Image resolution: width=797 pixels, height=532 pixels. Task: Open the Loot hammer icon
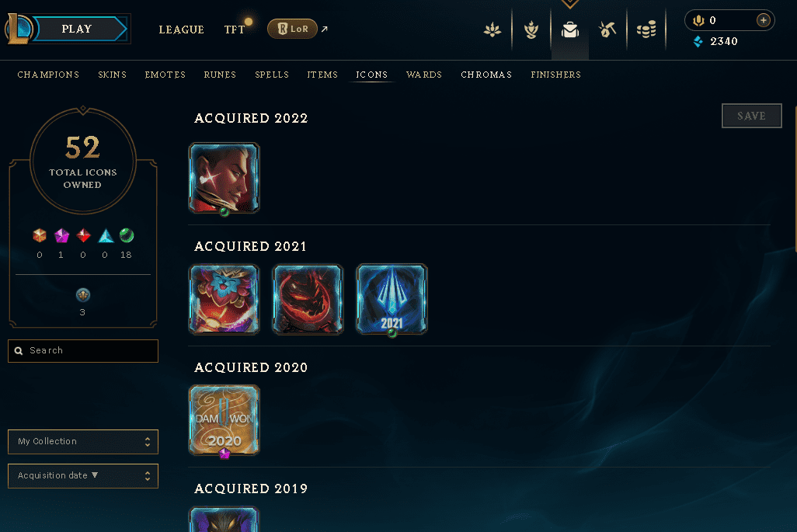coord(607,30)
